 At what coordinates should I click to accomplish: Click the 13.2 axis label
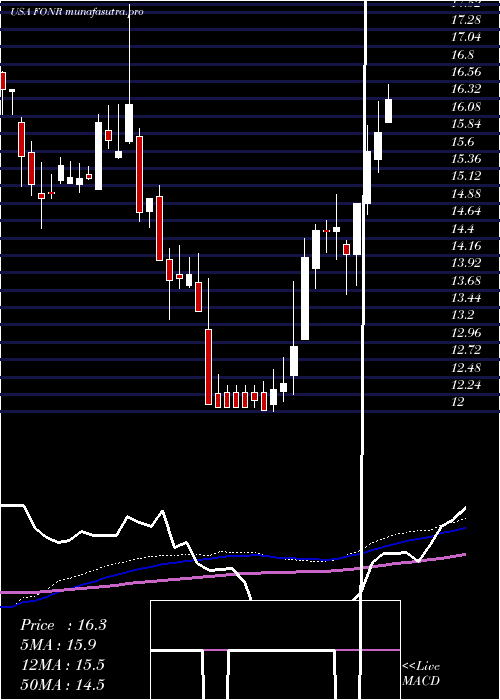[x=463, y=315]
